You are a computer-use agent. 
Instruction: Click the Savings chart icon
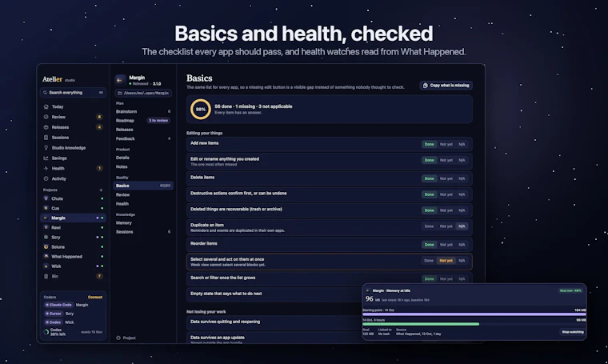click(46, 158)
